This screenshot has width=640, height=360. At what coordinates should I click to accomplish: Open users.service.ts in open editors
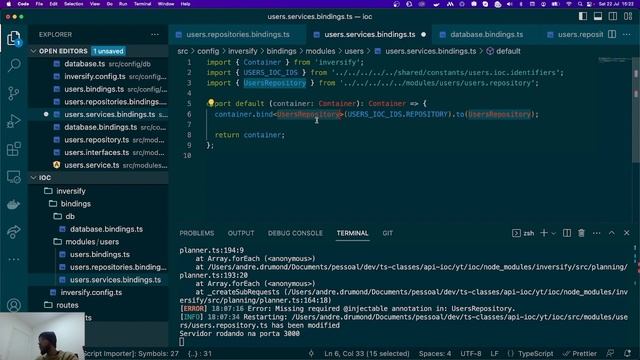click(x=98, y=165)
